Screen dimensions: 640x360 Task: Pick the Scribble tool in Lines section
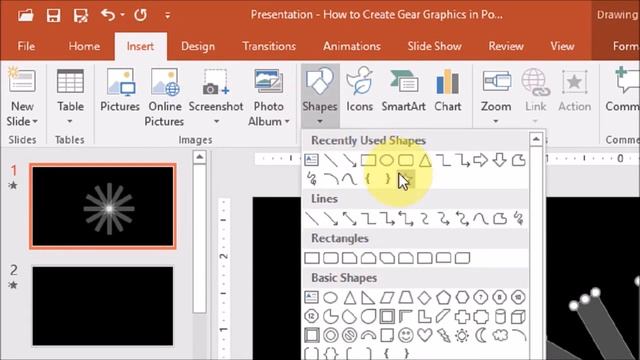pyautogui.click(x=519, y=219)
